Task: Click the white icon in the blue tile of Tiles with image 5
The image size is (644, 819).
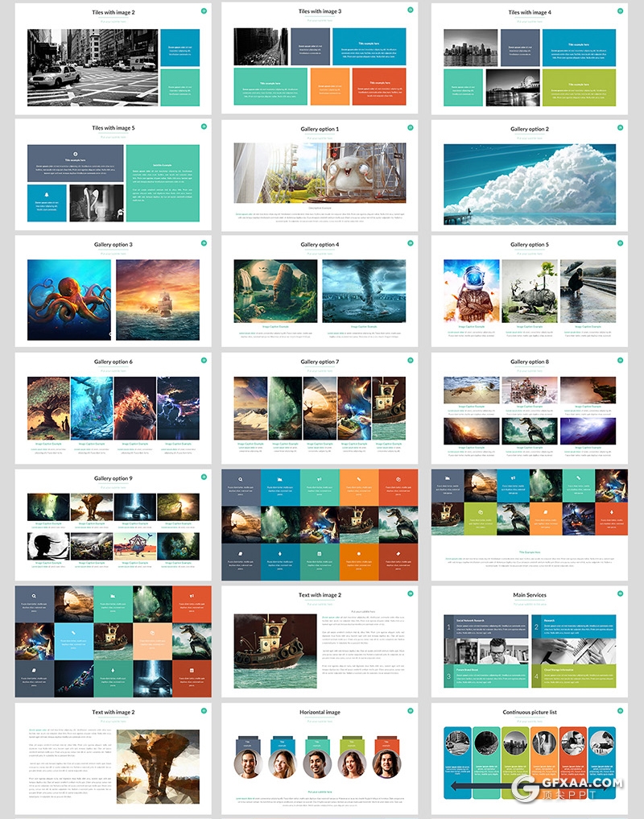Action: (x=47, y=194)
